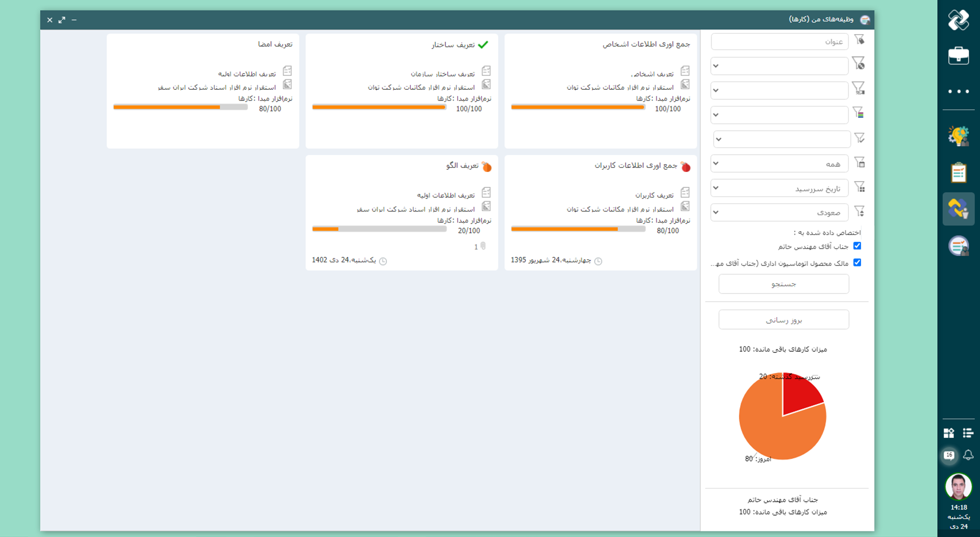Click the three-dots more menu in sidebar
980x537 pixels.
(958, 91)
